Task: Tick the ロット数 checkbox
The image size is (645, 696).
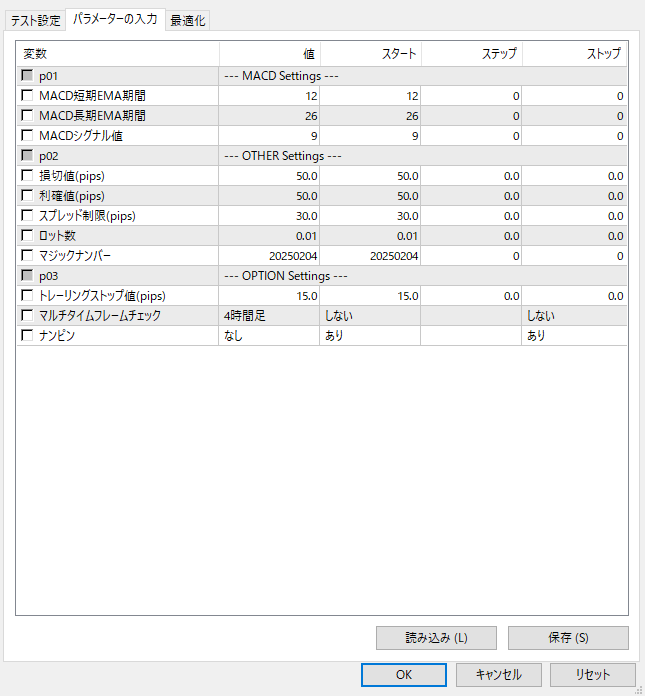Action: 27,236
